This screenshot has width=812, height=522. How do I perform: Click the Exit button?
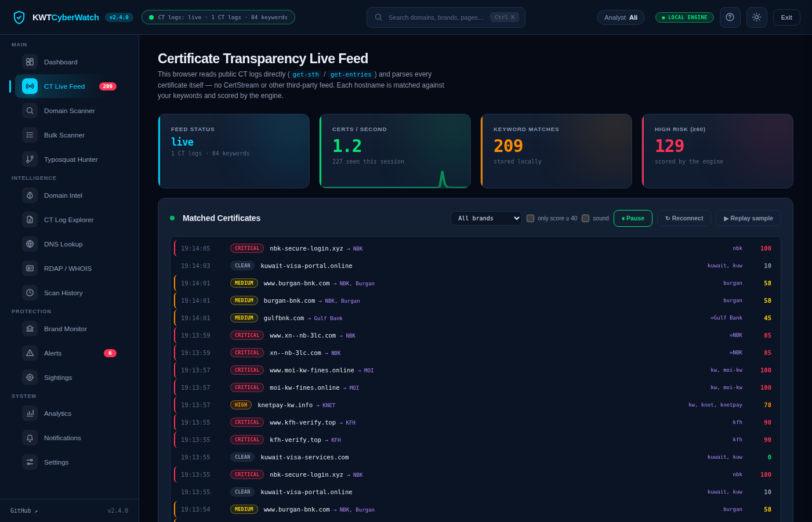click(786, 17)
